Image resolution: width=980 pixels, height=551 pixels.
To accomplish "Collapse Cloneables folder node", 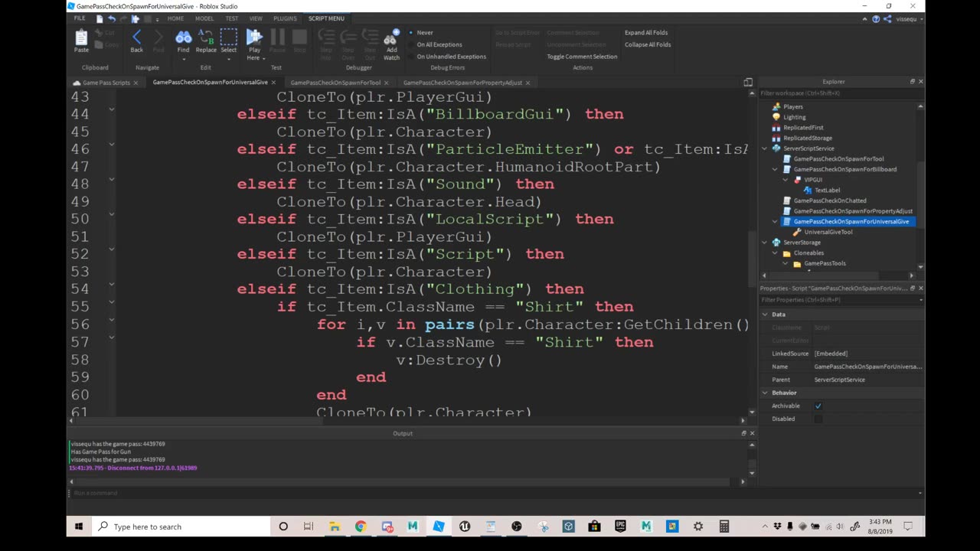I will pyautogui.click(x=775, y=253).
